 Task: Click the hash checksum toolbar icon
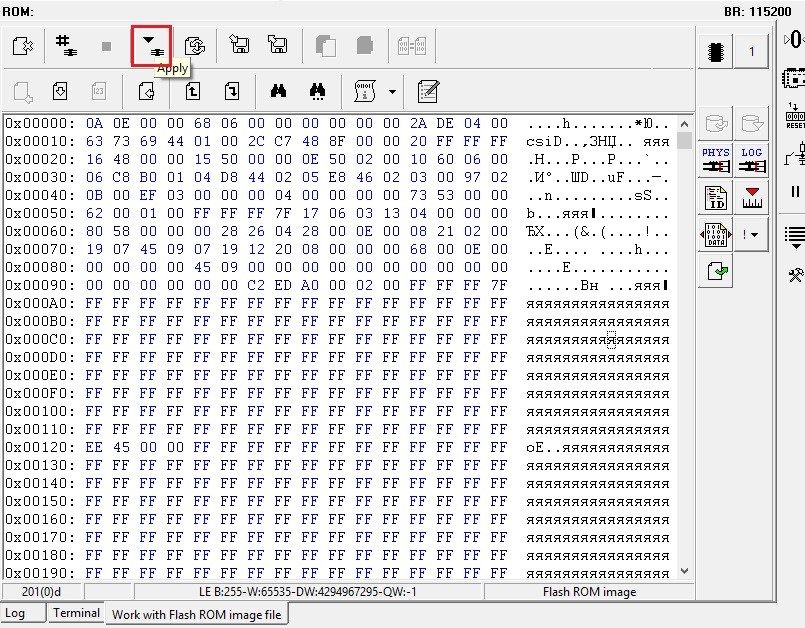(66, 46)
